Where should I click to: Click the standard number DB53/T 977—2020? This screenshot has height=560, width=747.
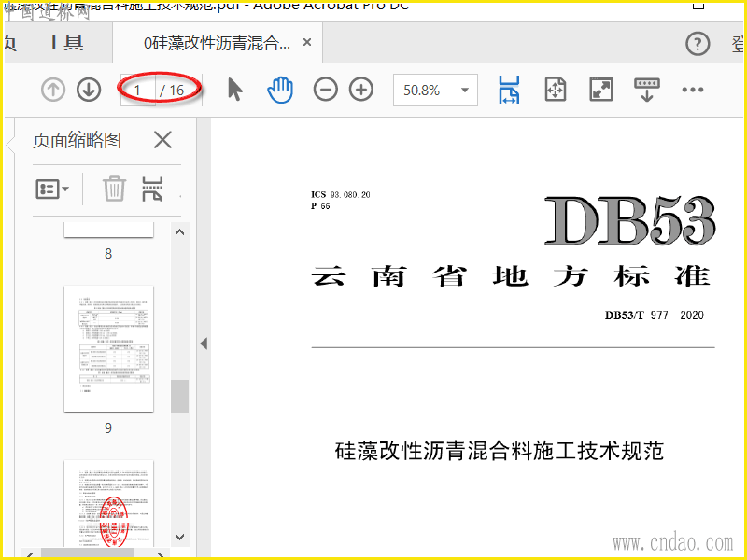655,315
